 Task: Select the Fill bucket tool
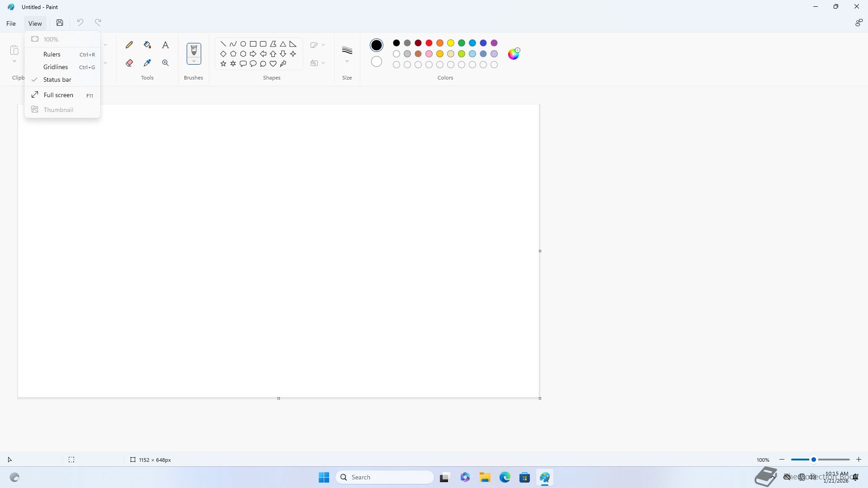coord(147,45)
